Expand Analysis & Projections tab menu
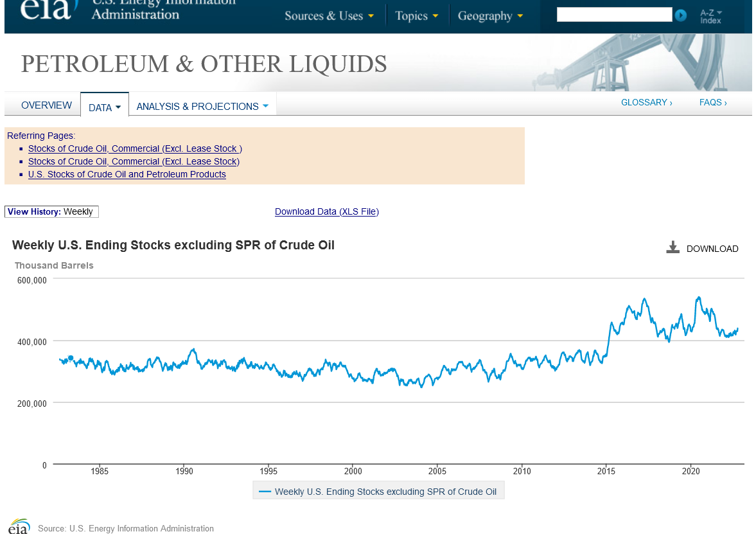 202,107
